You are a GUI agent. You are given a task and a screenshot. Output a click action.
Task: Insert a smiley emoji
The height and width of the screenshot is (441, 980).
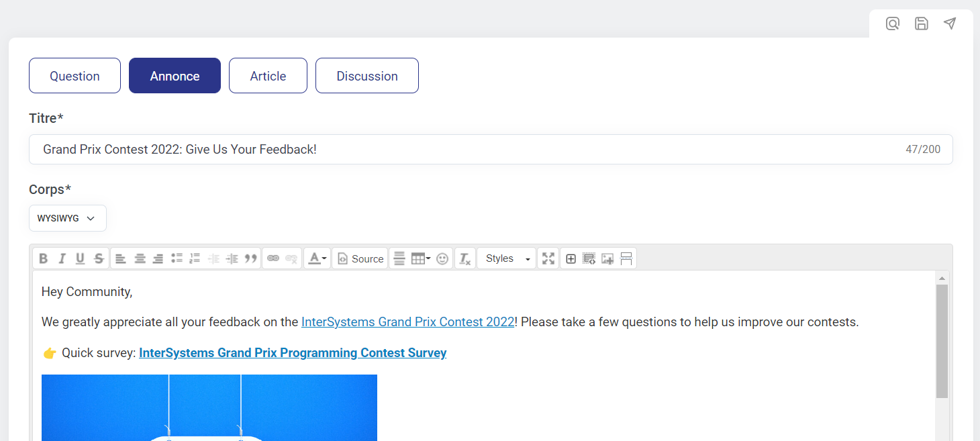[x=442, y=258]
